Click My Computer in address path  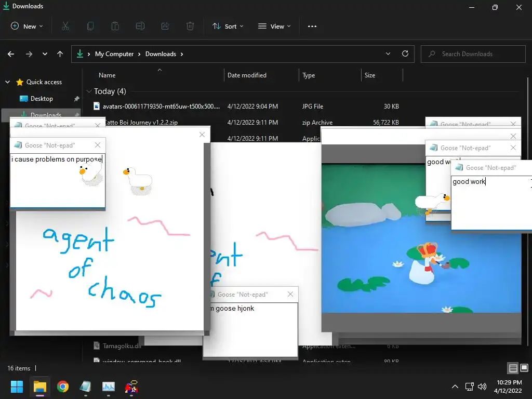click(114, 54)
